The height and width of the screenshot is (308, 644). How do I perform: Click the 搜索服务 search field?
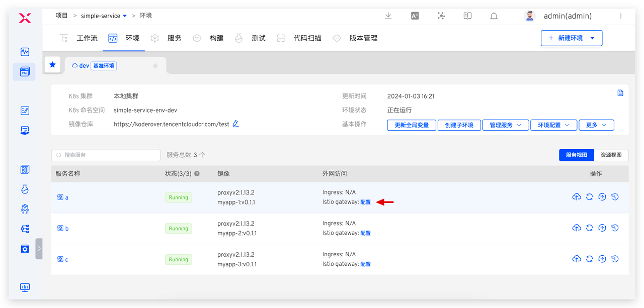106,155
